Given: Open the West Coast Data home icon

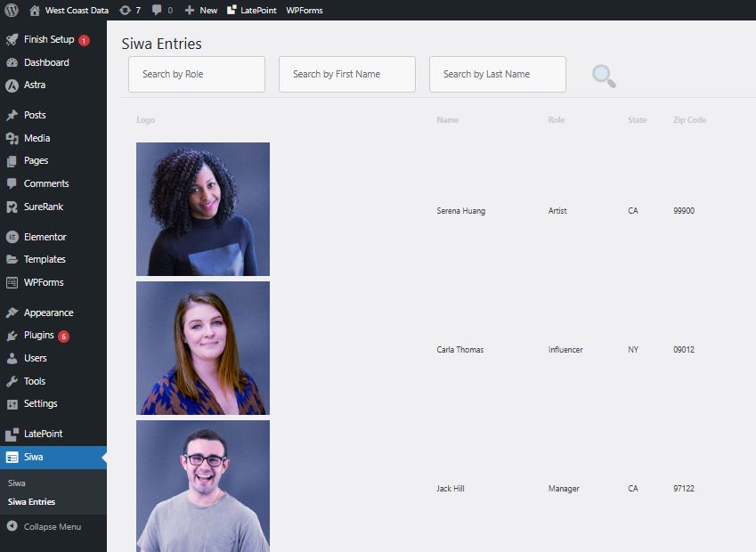Looking at the screenshot, I should click(34, 10).
